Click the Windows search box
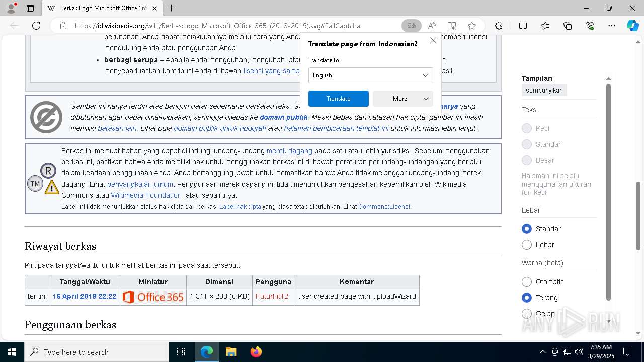Image resolution: width=644 pixels, height=362 pixels. tap(96, 352)
